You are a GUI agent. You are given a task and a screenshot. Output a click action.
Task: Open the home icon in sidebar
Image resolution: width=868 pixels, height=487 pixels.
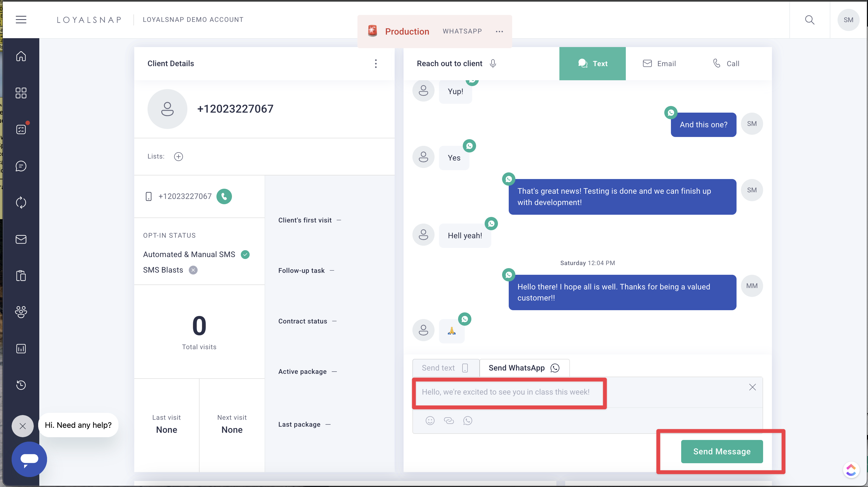(21, 56)
